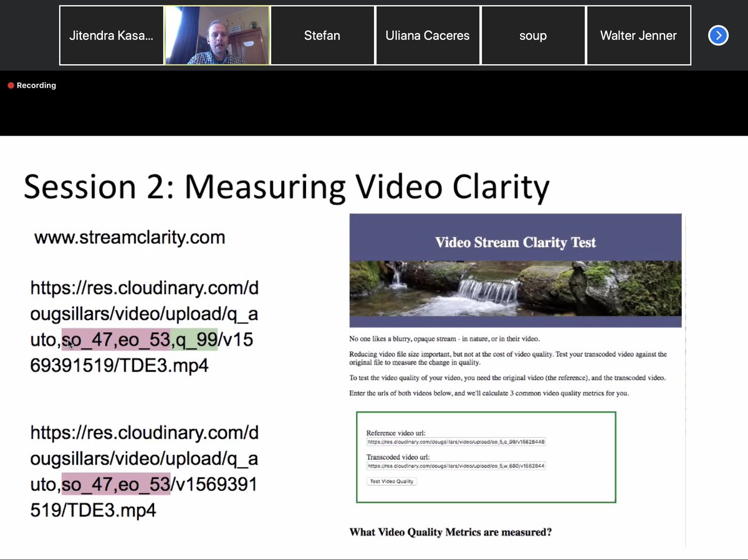The height and width of the screenshot is (560, 748).
Task: Click 'What Video Quality Metrics are measured?' heading
Action: coord(451,532)
